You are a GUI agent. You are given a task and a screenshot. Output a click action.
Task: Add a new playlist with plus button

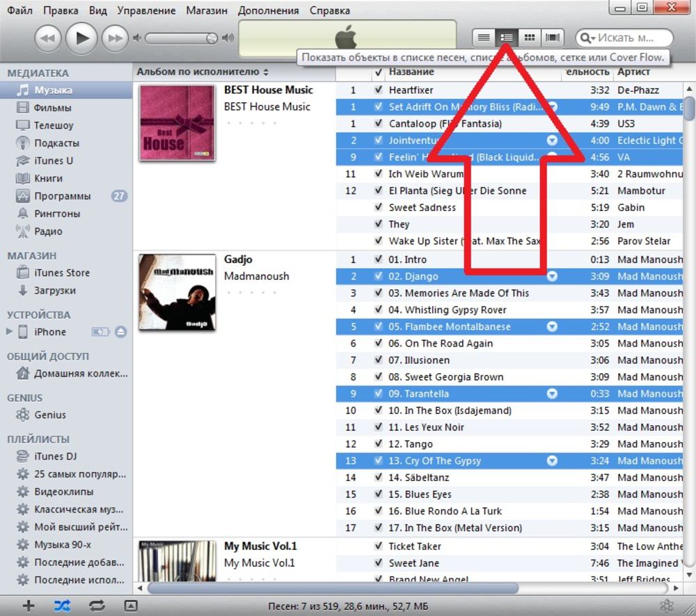click(x=29, y=606)
